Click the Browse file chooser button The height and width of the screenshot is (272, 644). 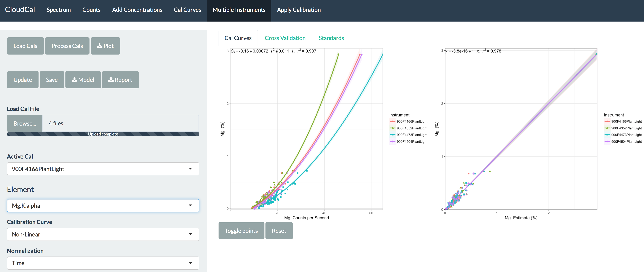[x=25, y=123]
